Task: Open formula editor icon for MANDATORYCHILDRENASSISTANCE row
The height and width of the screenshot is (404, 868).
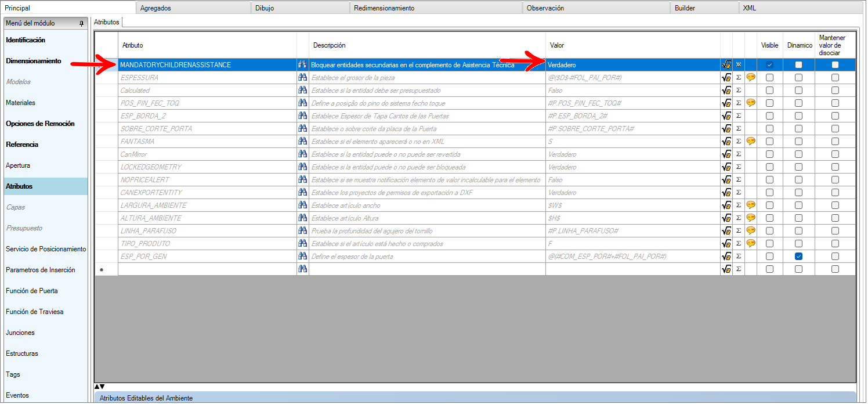Action: 726,65
